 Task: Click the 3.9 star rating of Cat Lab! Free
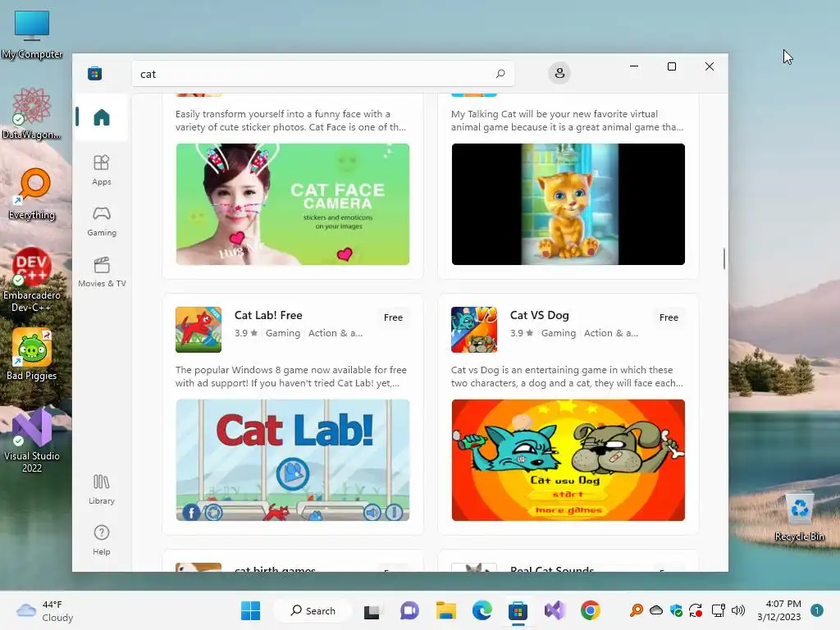[x=246, y=333]
